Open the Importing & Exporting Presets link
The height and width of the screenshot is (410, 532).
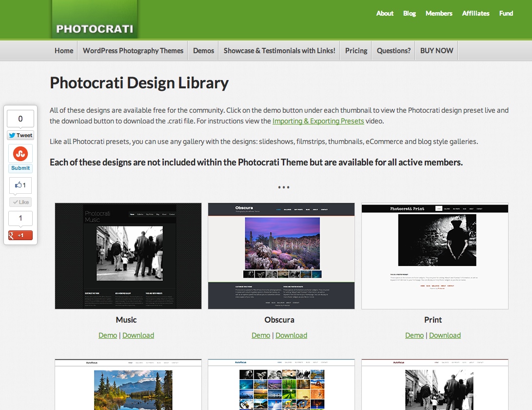(x=318, y=121)
